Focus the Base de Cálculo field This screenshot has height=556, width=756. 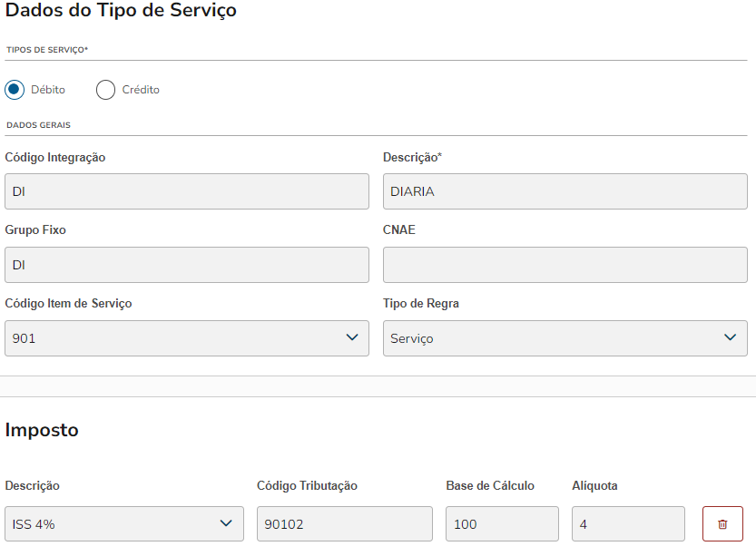[x=502, y=524]
